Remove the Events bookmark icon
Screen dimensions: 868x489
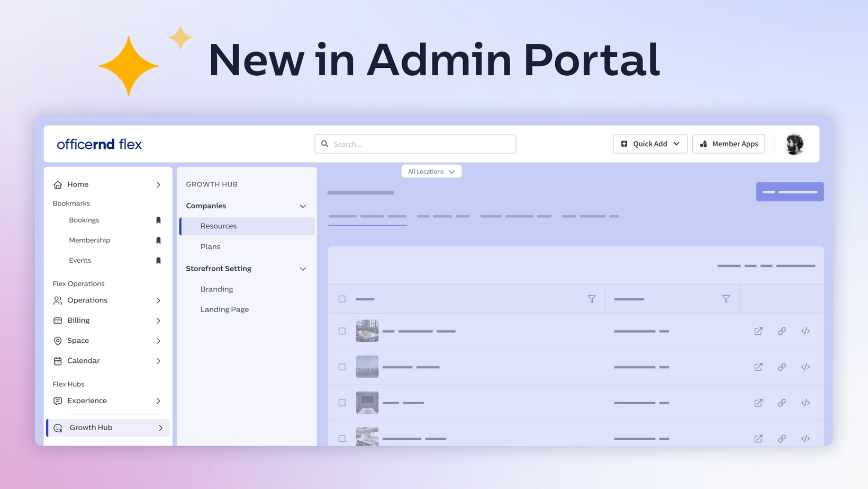click(158, 261)
